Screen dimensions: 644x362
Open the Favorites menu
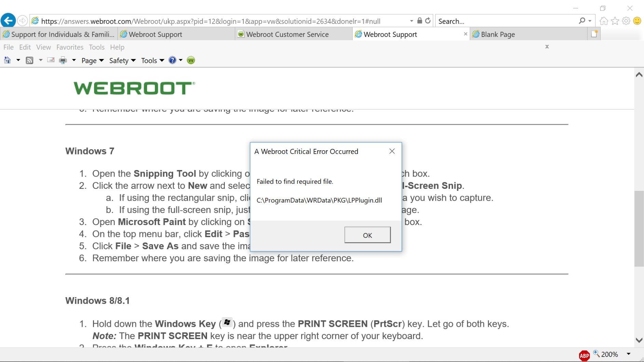click(x=70, y=47)
